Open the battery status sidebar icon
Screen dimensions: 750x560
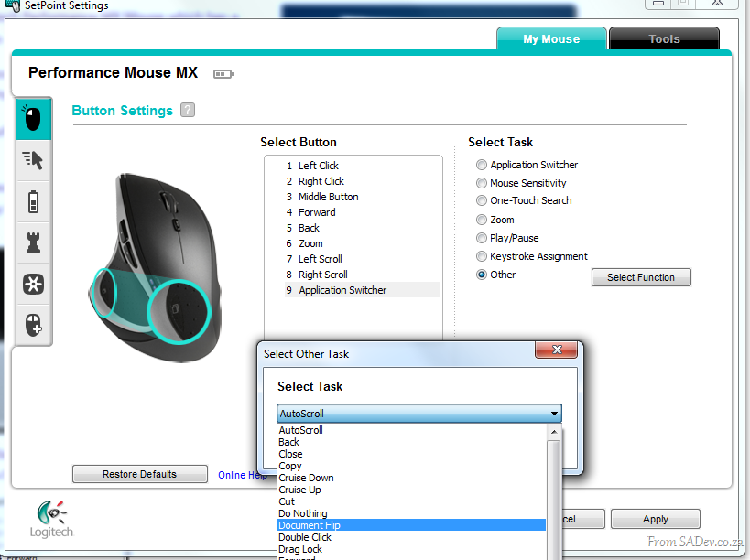pos(33,201)
